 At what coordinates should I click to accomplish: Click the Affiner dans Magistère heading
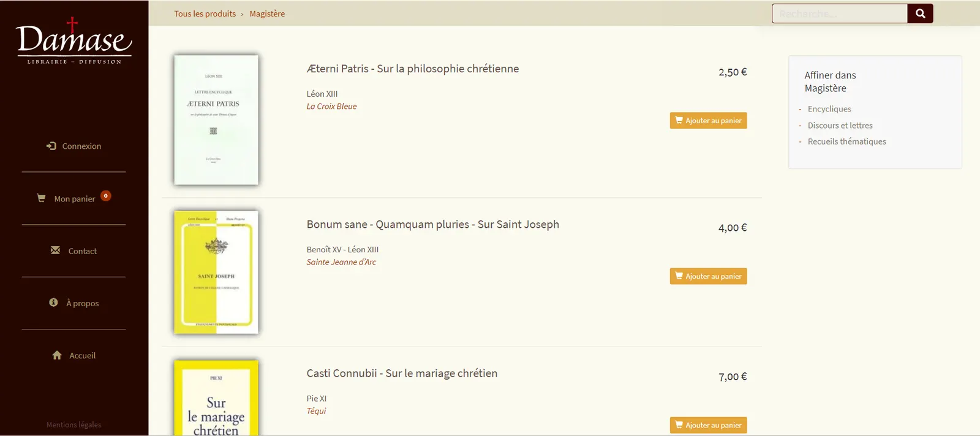830,81
